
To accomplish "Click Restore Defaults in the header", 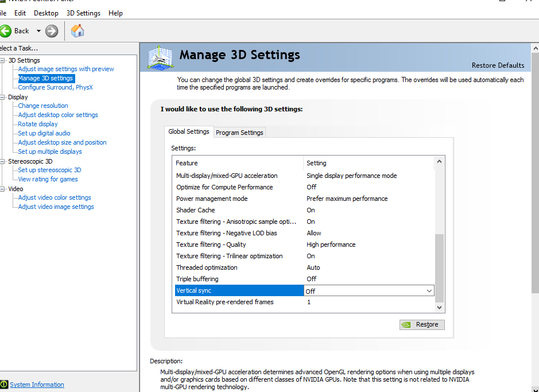I will (x=498, y=65).
